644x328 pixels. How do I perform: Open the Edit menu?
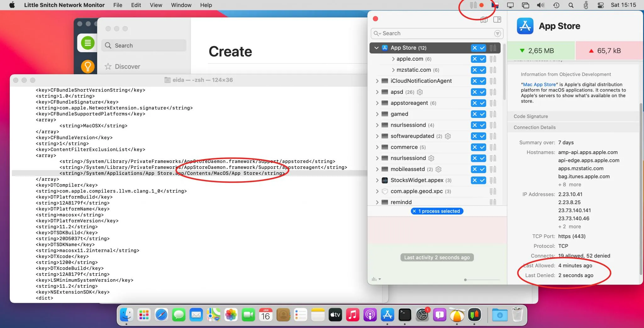coord(136,5)
